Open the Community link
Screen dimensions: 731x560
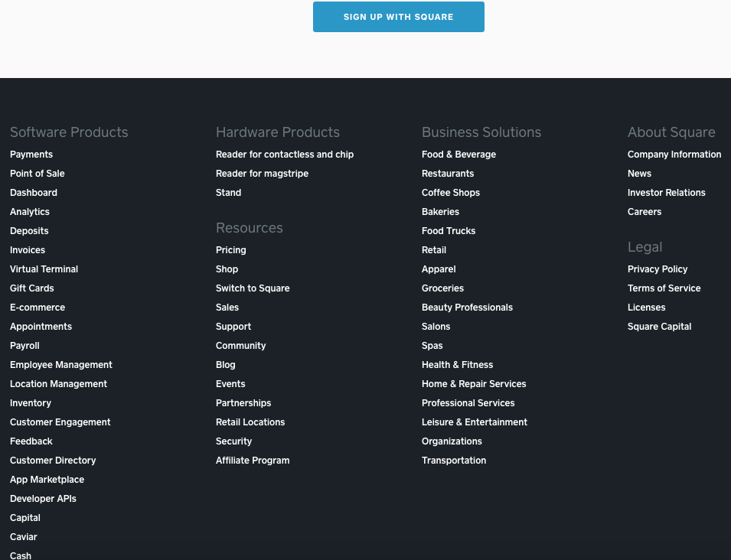(240, 345)
